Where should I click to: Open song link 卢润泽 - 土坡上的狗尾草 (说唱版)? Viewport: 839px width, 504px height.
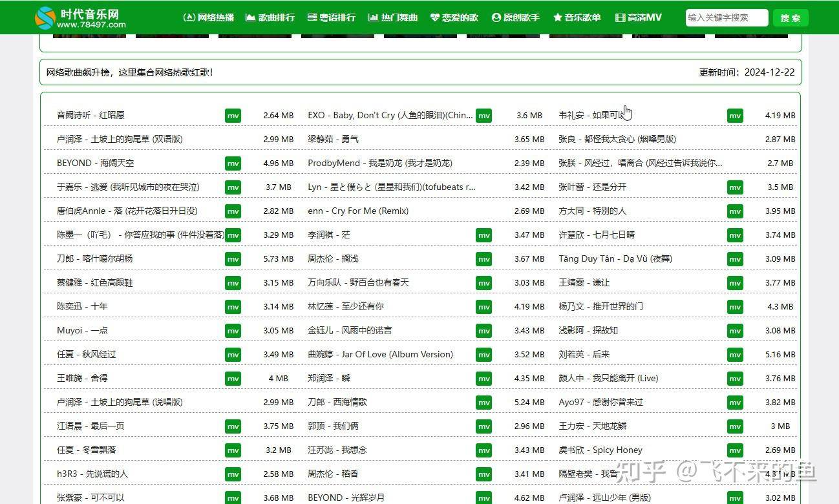pos(120,402)
